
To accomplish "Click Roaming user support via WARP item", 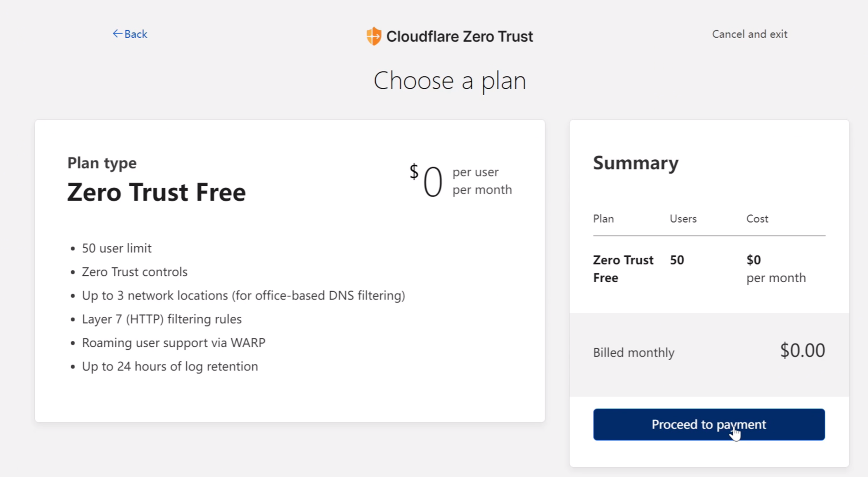I will (174, 343).
